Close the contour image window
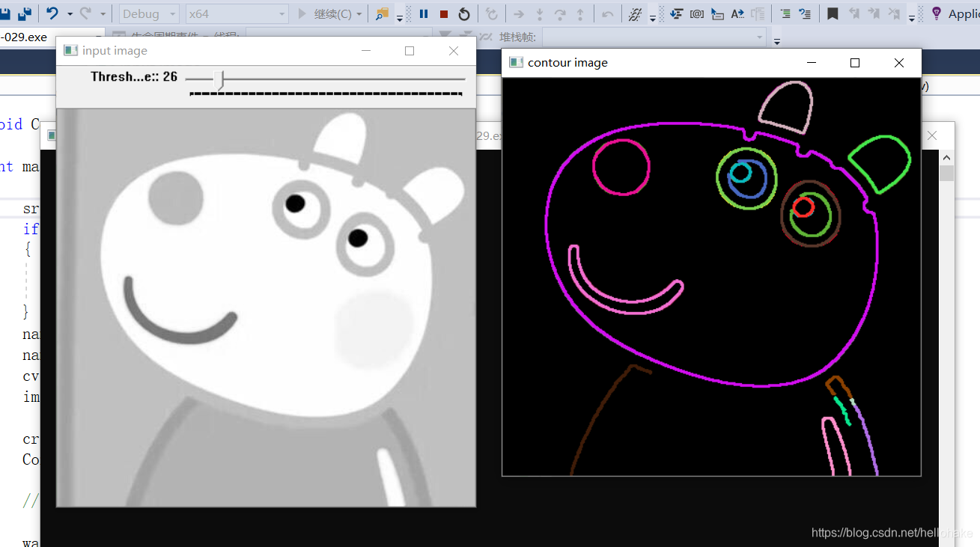 899,63
